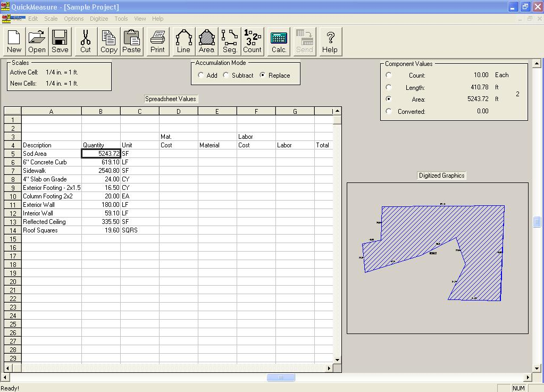Open the Calc. calculator
Viewport: 544px width, 392px height.
[278, 41]
